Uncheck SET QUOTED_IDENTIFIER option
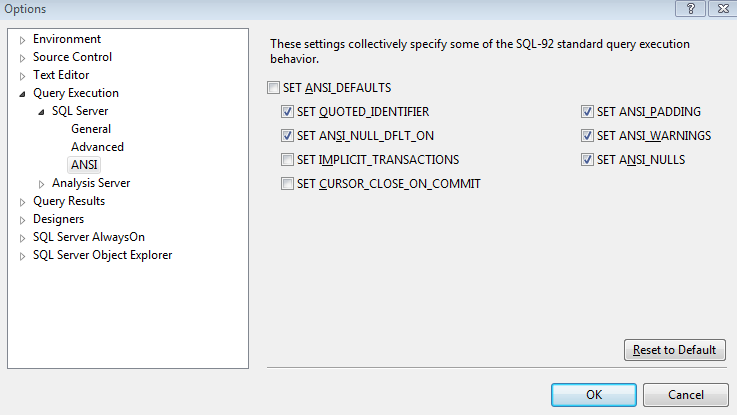Screen dimensions: 737x415 point(288,112)
